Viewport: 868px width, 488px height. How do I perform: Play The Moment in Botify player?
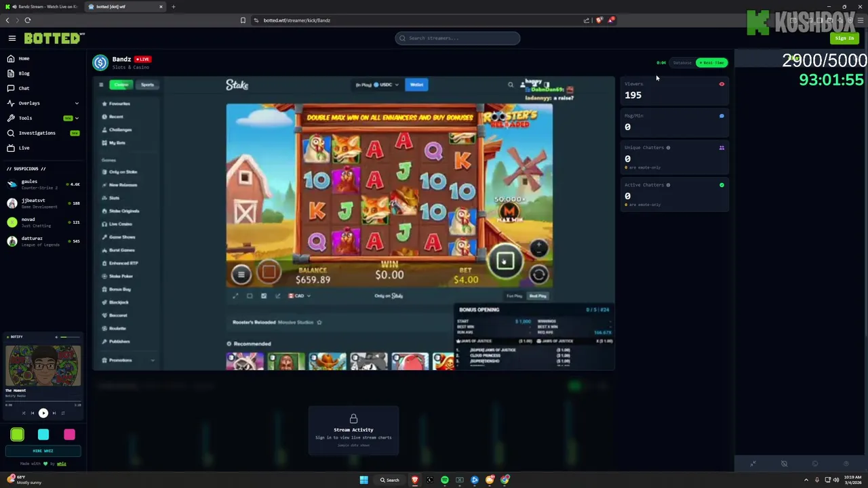43,413
